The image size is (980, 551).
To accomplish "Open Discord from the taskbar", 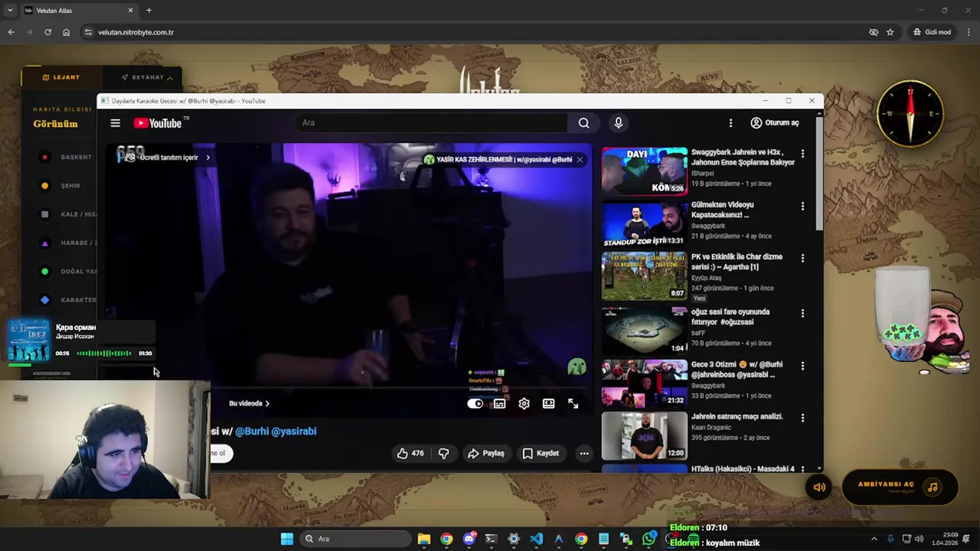I will pyautogui.click(x=469, y=539).
